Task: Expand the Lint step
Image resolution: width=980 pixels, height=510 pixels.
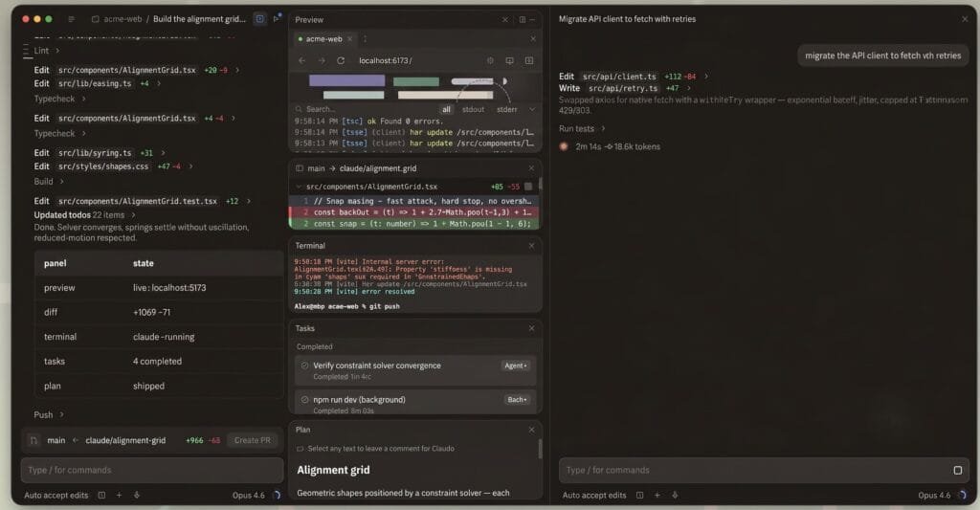Action: (46, 51)
